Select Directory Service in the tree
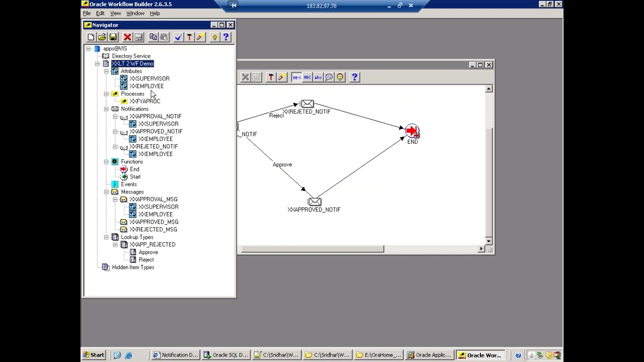This screenshot has height=362, width=644. pyautogui.click(x=131, y=56)
